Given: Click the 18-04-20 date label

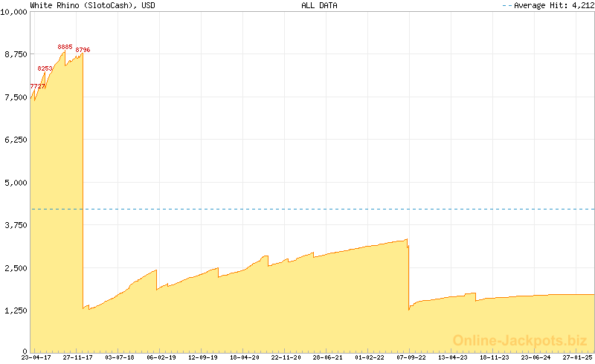Looking at the screenshot, I should (x=245, y=357).
